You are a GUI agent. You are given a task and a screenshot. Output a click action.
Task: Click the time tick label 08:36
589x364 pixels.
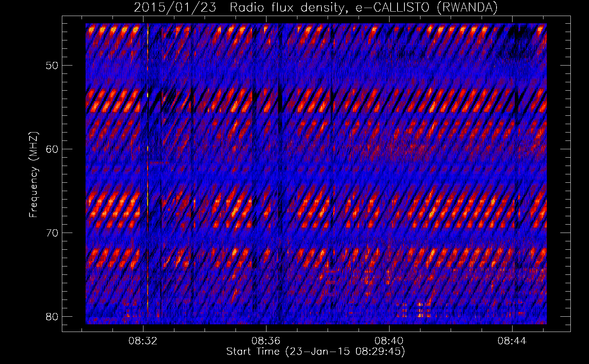click(x=266, y=341)
